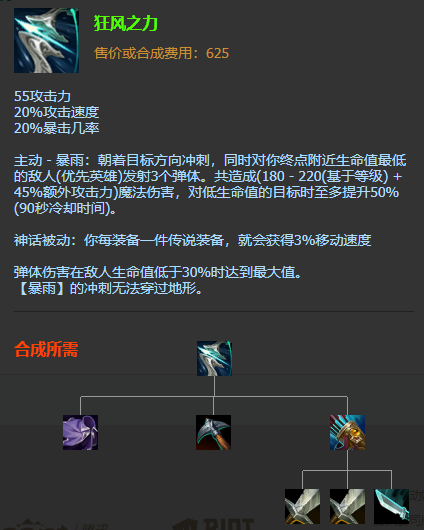The image size is (424, 530).
Task: Select second Long Sword icon under Noonquiver
Action: click(347, 506)
